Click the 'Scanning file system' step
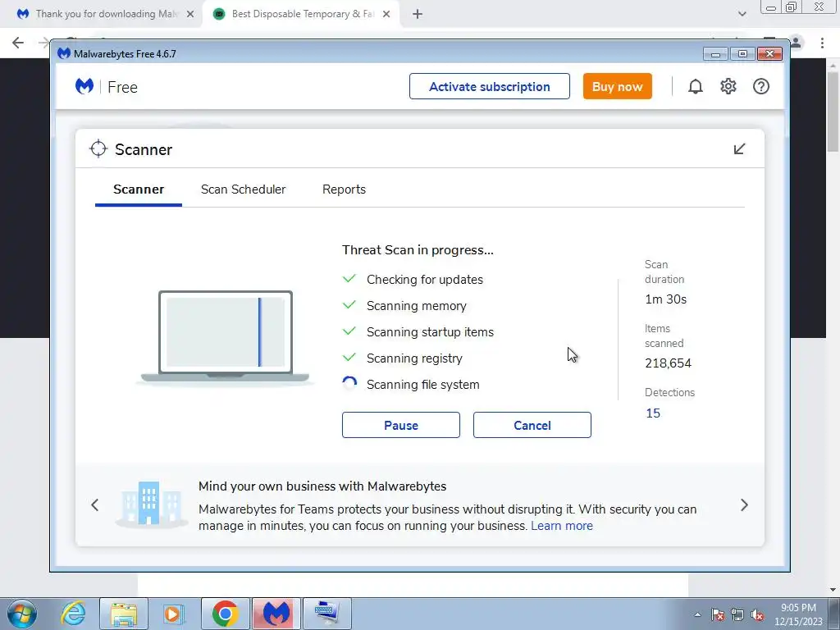The height and width of the screenshot is (630, 840). (422, 385)
